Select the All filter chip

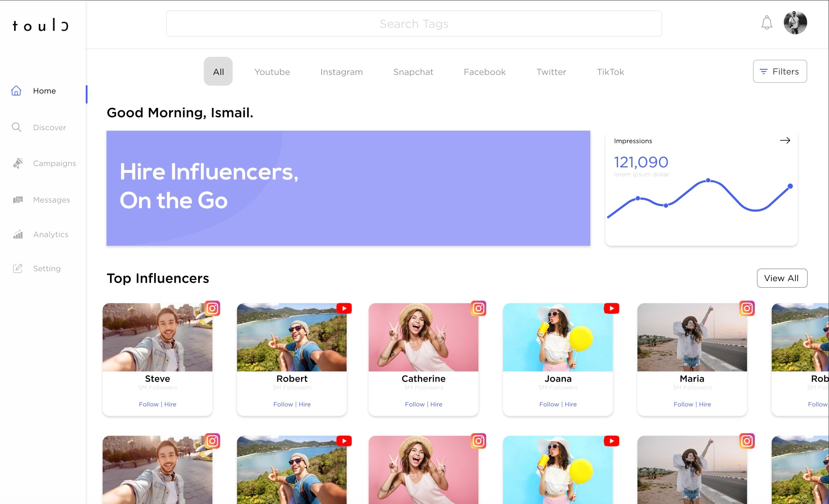coord(218,71)
